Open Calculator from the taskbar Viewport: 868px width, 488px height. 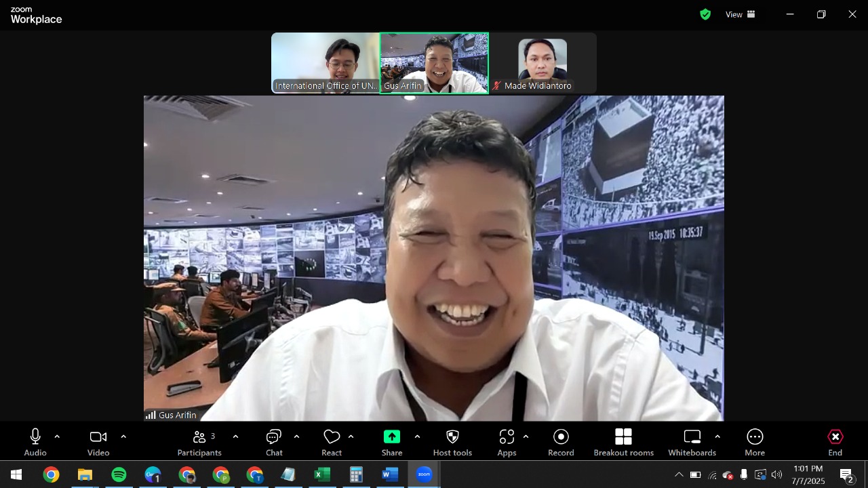coord(356,474)
